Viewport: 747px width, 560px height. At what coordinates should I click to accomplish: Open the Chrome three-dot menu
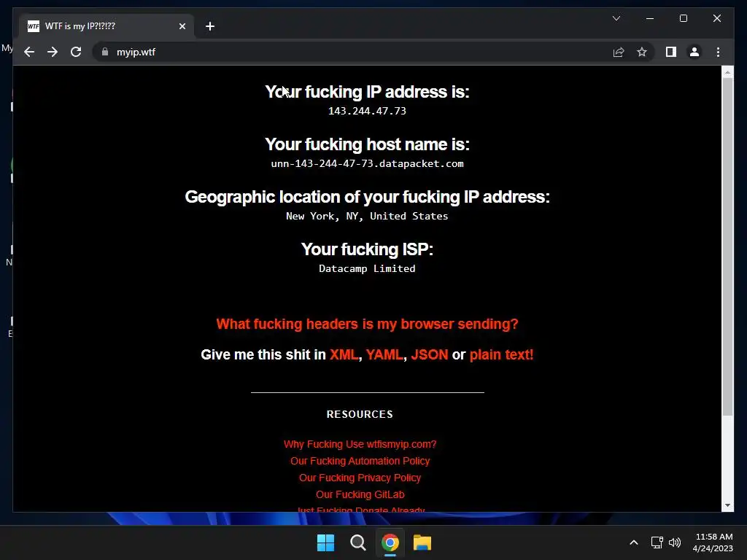pos(718,52)
